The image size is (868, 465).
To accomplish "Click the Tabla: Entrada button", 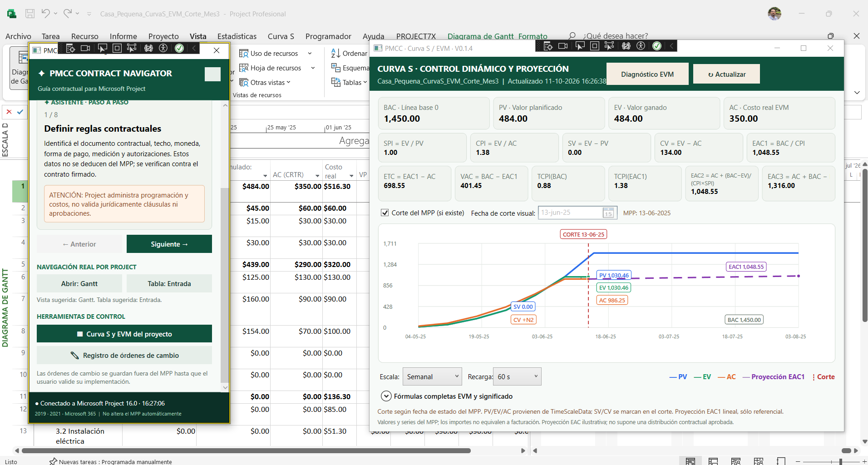I will [x=169, y=283].
